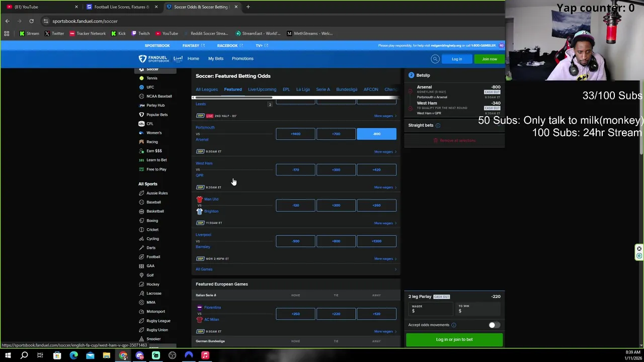This screenshot has height=362, width=644.
Task: Open Straight bets info icon
Action: pyautogui.click(x=438, y=125)
